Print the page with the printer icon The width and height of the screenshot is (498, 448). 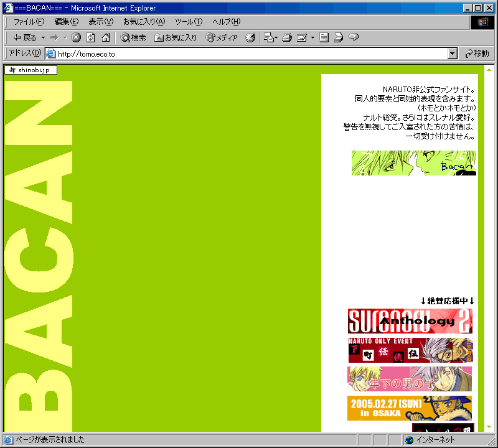pyautogui.click(x=287, y=38)
